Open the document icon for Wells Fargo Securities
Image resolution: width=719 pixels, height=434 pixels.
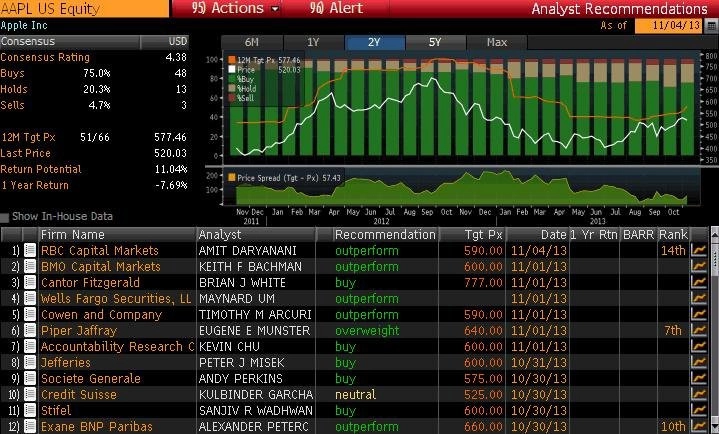click(x=30, y=299)
